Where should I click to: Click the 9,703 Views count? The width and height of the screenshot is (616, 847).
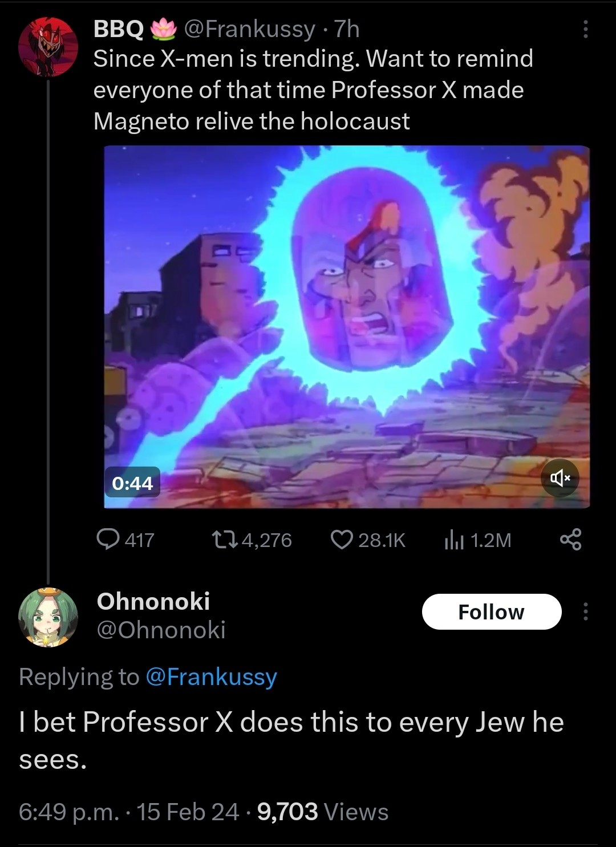(x=323, y=811)
